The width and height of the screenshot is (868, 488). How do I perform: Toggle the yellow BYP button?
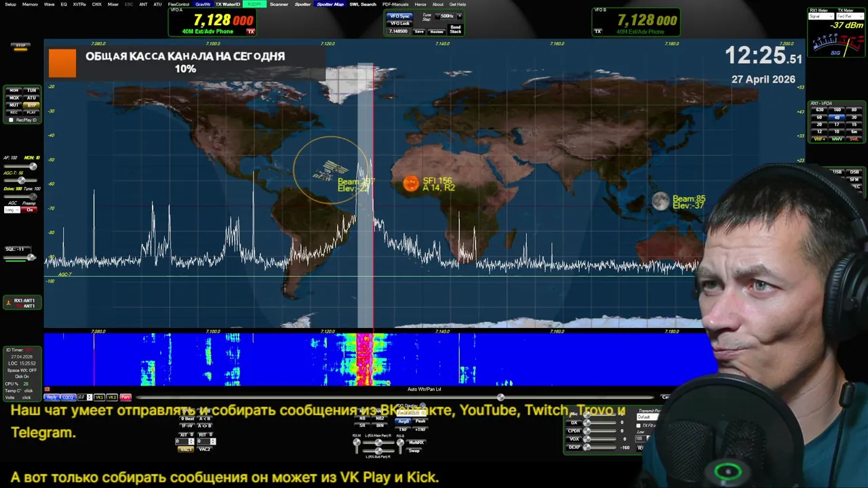(x=31, y=105)
